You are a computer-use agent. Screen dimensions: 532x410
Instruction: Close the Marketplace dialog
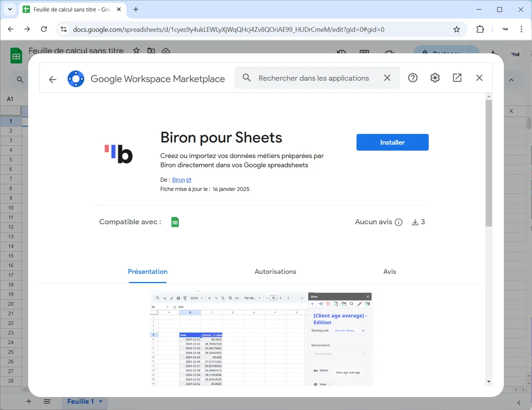(x=479, y=78)
